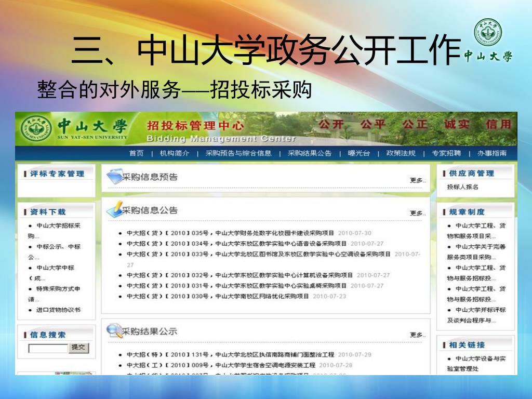
Task: Open announcement 032号 计算机设备采购项目
Action: click(240, 275)
